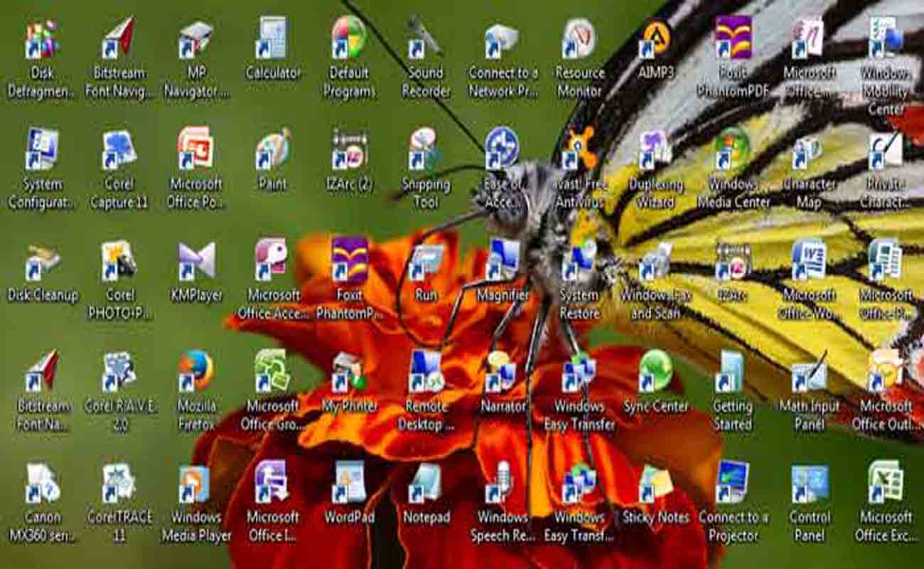The image size is (924, 569).
Task: Click the IZArc icon without (2)
Action: pyautogui.click(x=732, y=260)
